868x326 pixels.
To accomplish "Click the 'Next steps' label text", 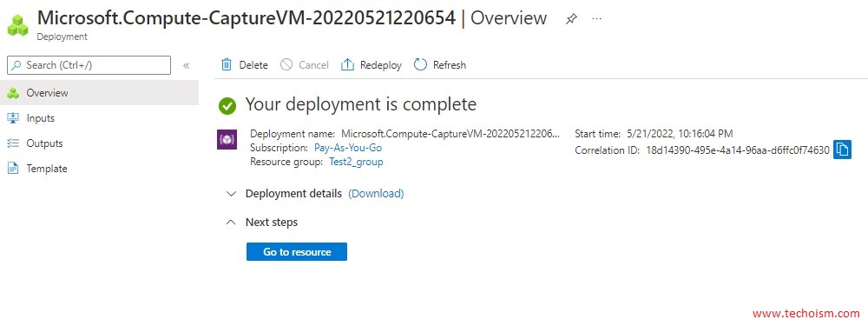I will [x=271, y=223].
